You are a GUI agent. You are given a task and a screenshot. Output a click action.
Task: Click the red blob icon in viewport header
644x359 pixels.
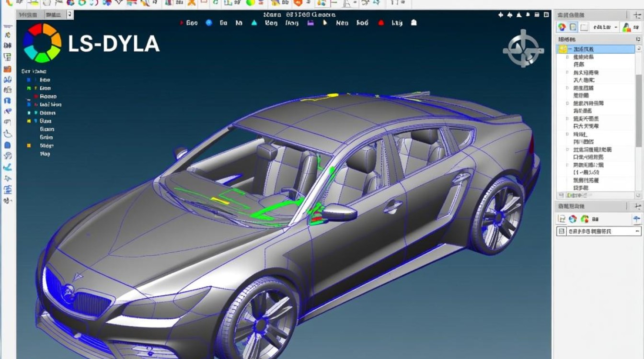pyautogui.click(x=381, y=22)
